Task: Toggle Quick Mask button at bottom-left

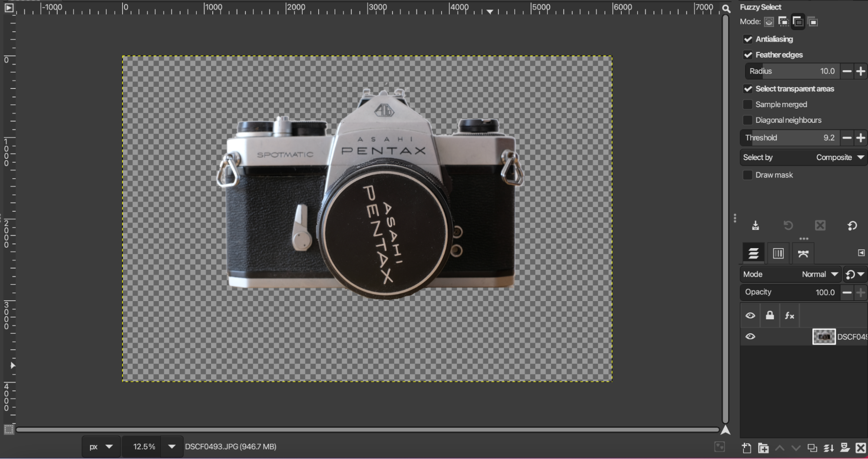Action: (x=9, y=429)
